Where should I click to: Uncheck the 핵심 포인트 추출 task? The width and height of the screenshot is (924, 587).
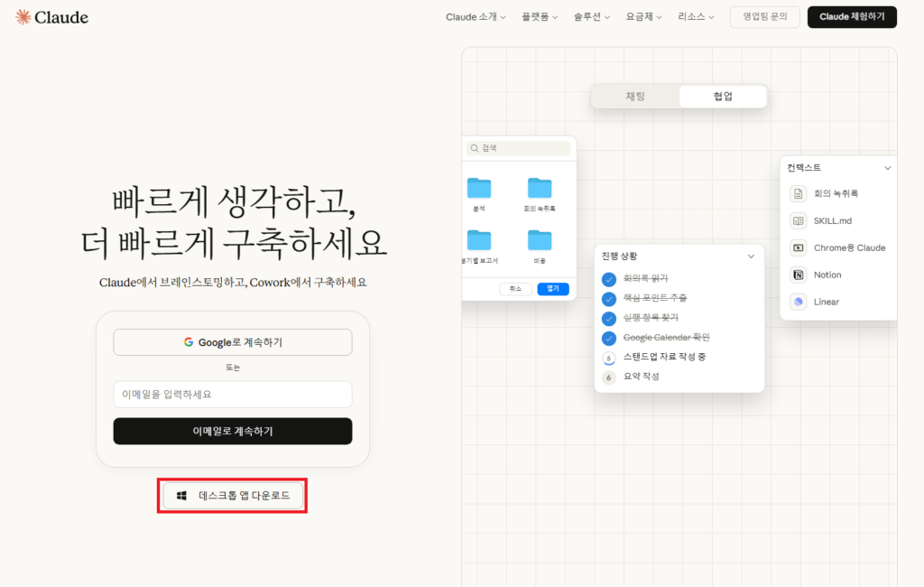pos(609,298)
